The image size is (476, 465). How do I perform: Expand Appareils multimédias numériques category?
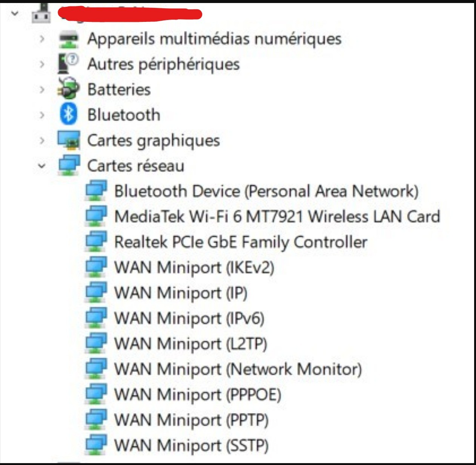tap(42, 39)
